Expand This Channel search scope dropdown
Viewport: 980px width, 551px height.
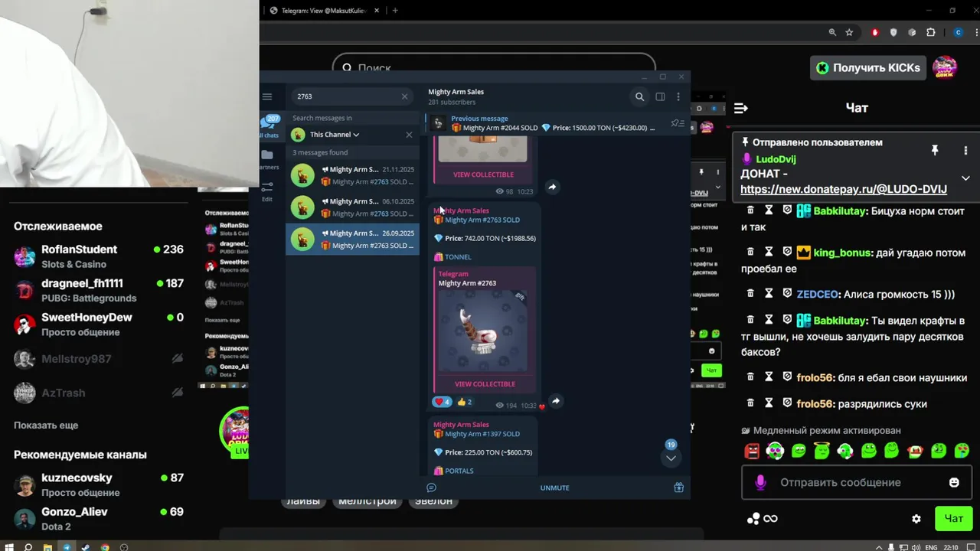[334, 135]
